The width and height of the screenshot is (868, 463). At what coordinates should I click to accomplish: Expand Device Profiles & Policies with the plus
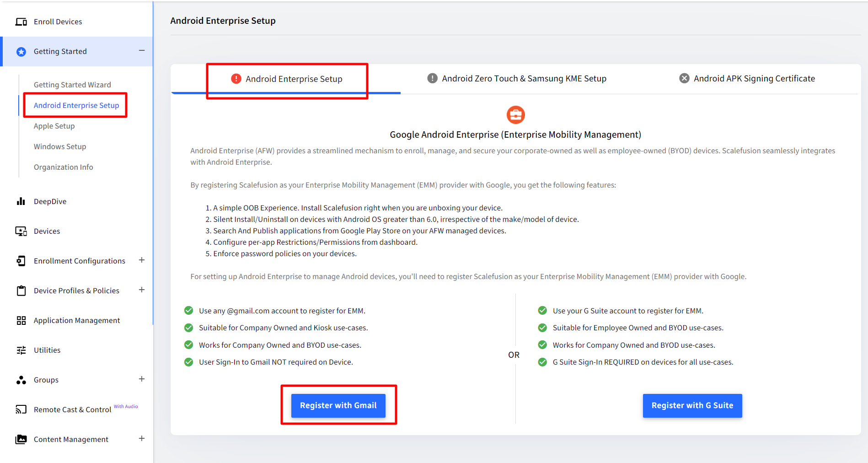tap(142, 290)
